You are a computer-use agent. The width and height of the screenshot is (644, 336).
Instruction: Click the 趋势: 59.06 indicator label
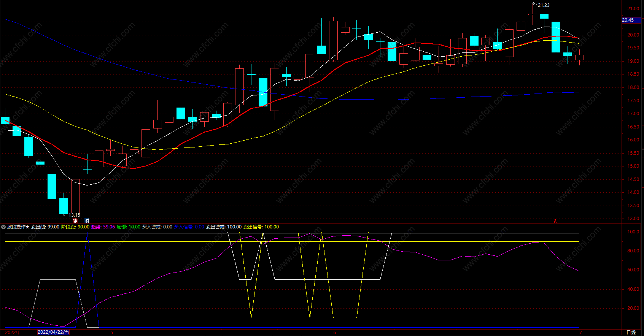[103, 227]
